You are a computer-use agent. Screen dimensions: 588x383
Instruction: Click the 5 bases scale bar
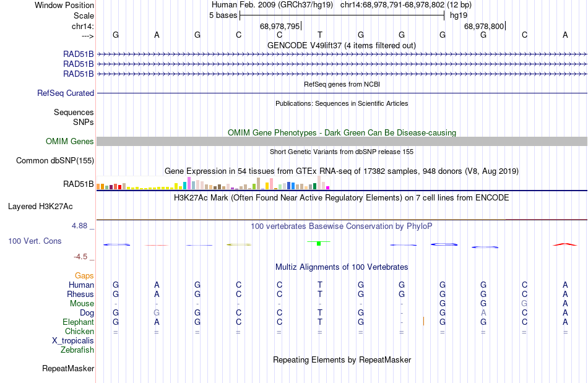(342, 15)
